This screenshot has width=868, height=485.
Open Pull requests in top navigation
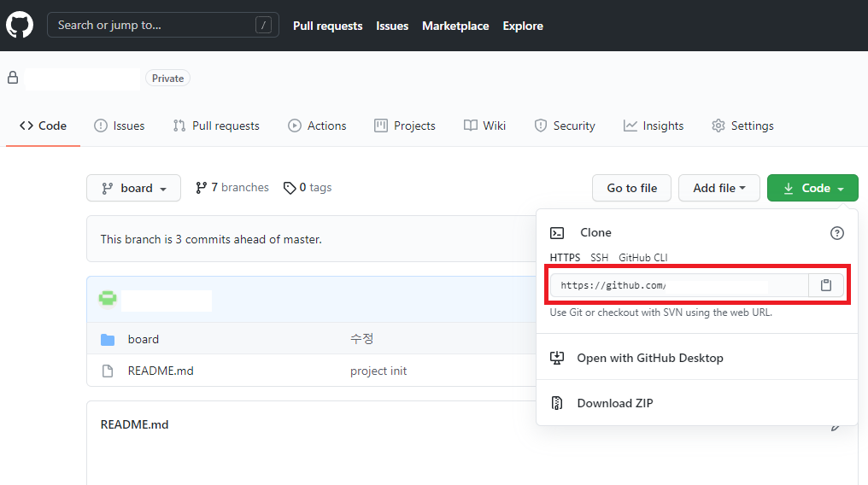click(327, 26)
